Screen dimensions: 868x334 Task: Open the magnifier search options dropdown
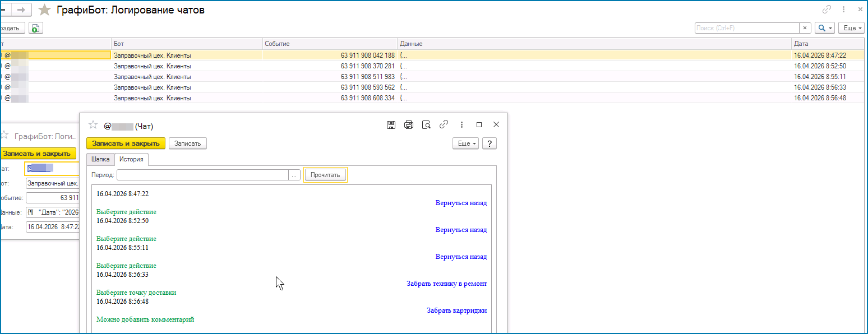[x=824, y=28]
